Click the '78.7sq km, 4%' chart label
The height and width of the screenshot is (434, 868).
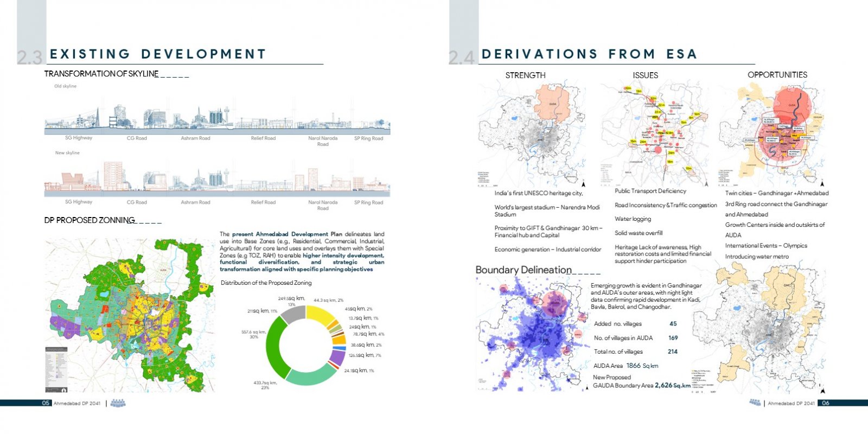pos(368,334)
